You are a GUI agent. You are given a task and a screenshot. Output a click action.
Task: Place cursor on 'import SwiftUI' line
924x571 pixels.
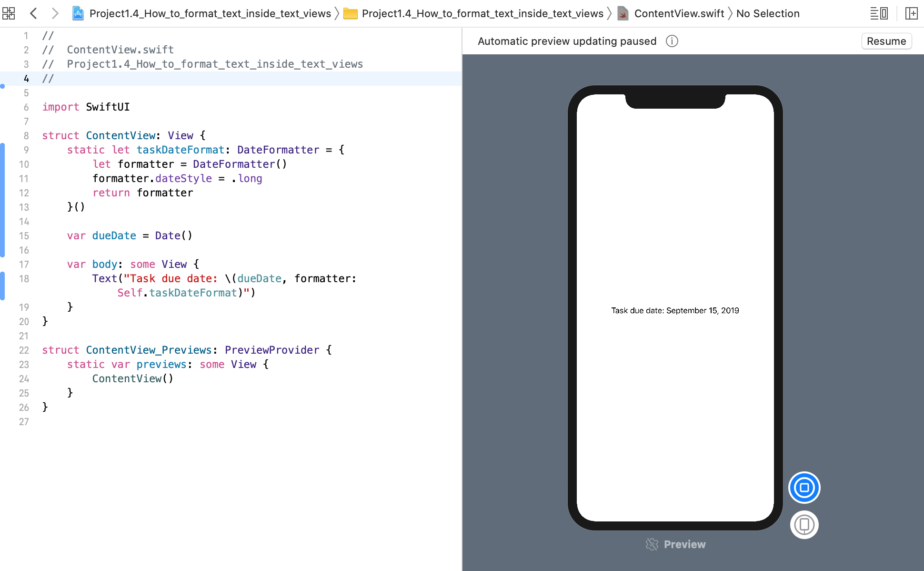pyautogui.click(x=86, y=107)
